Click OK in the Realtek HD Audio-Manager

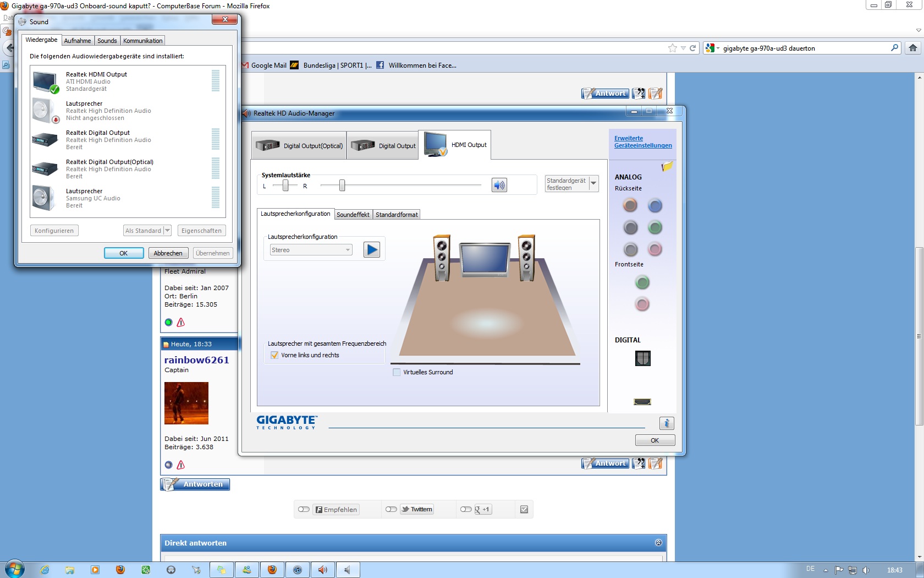(x=654, y=440)
